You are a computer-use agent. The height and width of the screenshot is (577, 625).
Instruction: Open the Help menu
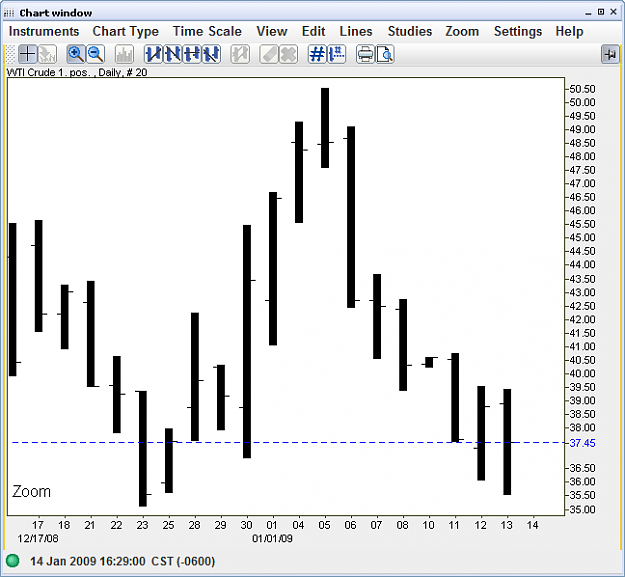coord(569,31)
